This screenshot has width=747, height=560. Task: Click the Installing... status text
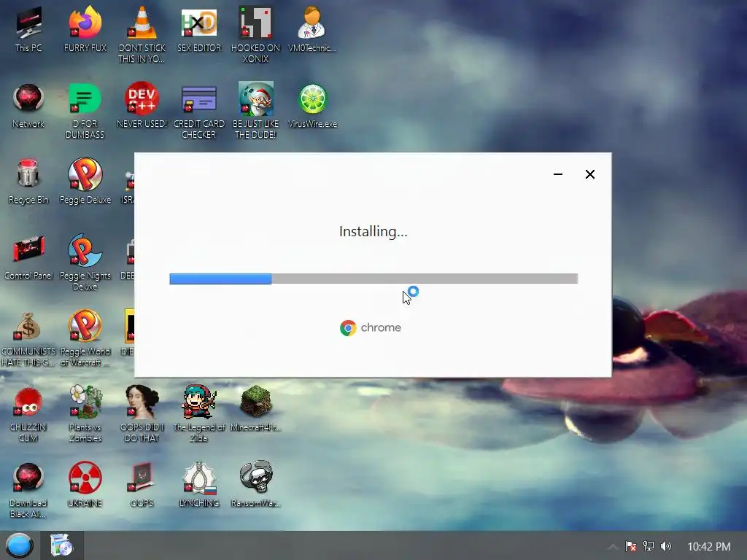point(373,231)
